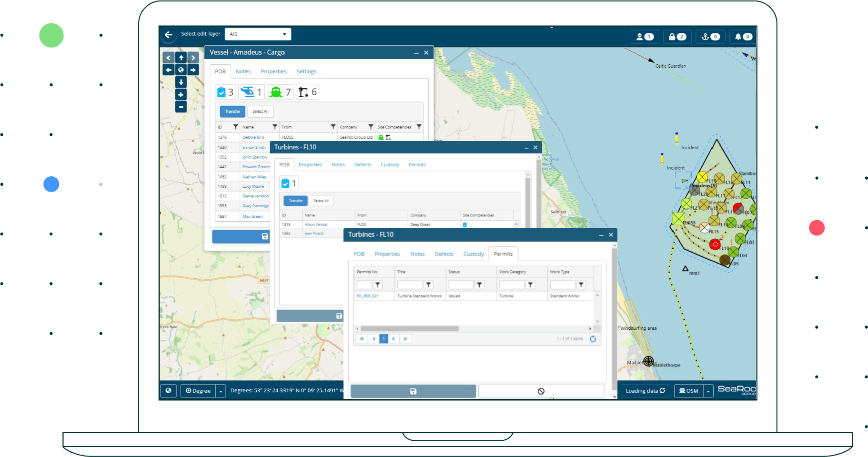Screen dimensions: 868x457
Task: Open the FH_PER_521 permit link
Action: click(367, 296)
